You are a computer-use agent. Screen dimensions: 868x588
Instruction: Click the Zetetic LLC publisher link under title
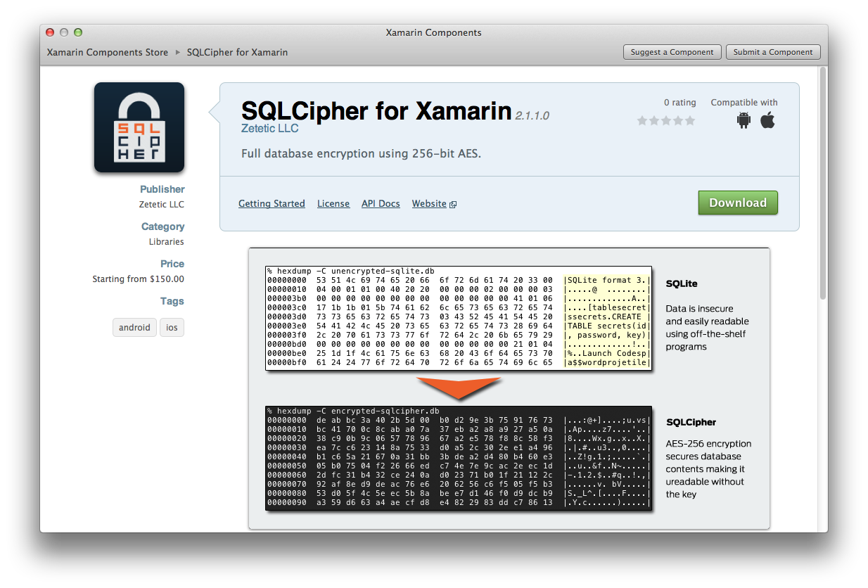click(x=269, y=129)
